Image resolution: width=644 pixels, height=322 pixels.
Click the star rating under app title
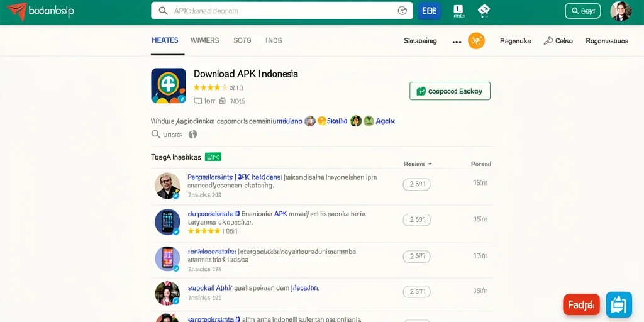click(x=210, y=87)
